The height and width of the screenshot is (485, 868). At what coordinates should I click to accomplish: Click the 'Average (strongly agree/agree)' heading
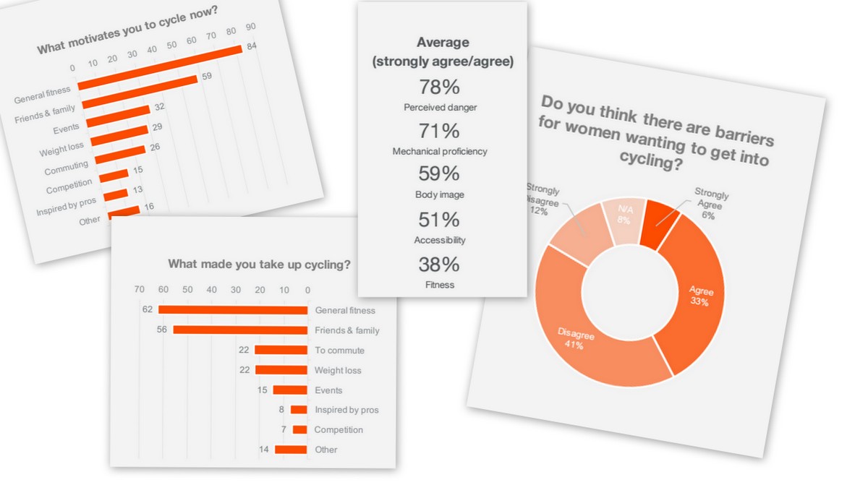(x=443, y=52)
